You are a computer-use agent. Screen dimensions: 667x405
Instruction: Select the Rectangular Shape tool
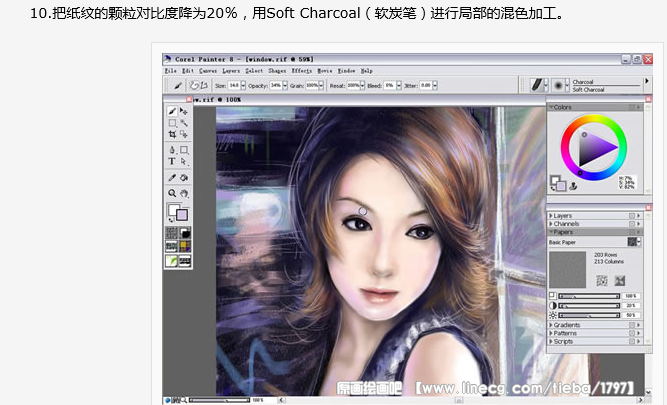coord(184,150)
